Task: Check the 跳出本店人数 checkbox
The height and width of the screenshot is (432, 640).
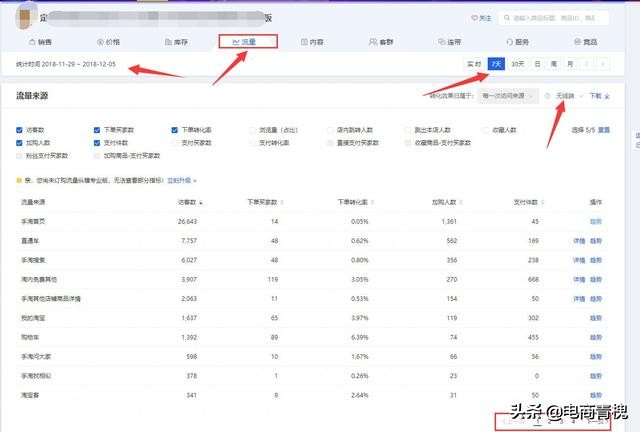Action: pyautogui.click(x=408, y=130)
